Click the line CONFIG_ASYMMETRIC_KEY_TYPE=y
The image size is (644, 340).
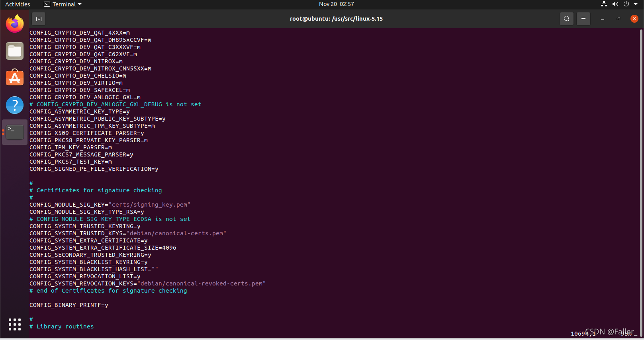(x=80, y=111)
